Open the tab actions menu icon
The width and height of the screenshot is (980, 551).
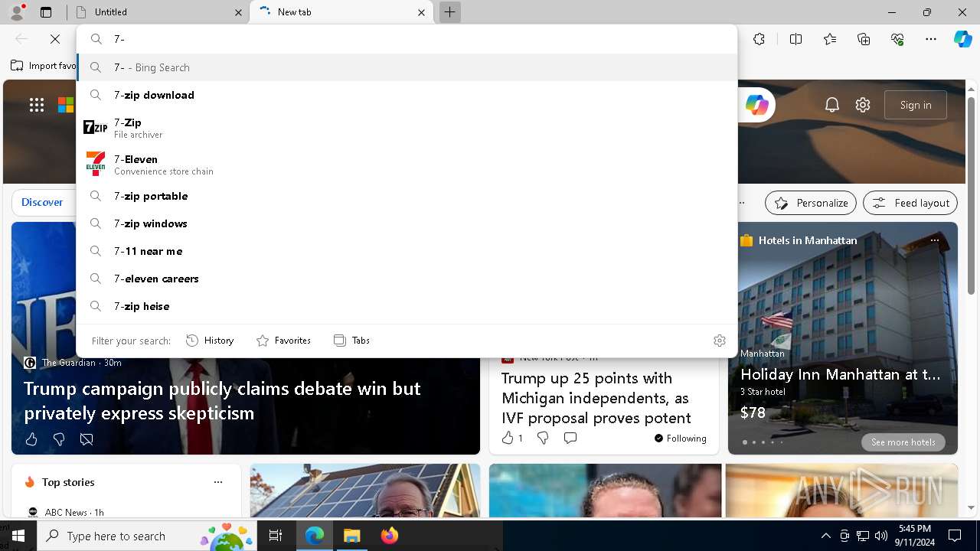(x=46, y=12)
